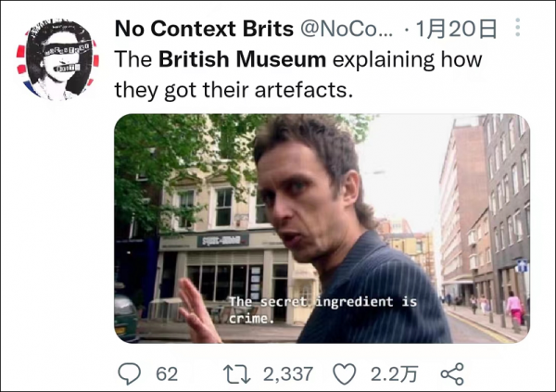Click the image subtitle 'secret ingredient is crime'
Viewport: 556px width, 392px height.
tap(322, 310)
